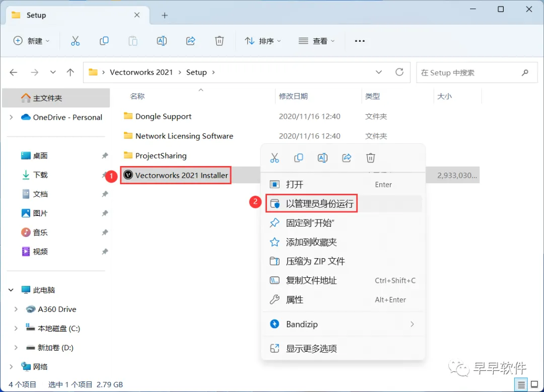
Task: Sort by the 名称 column header
Action: [138, 96]
